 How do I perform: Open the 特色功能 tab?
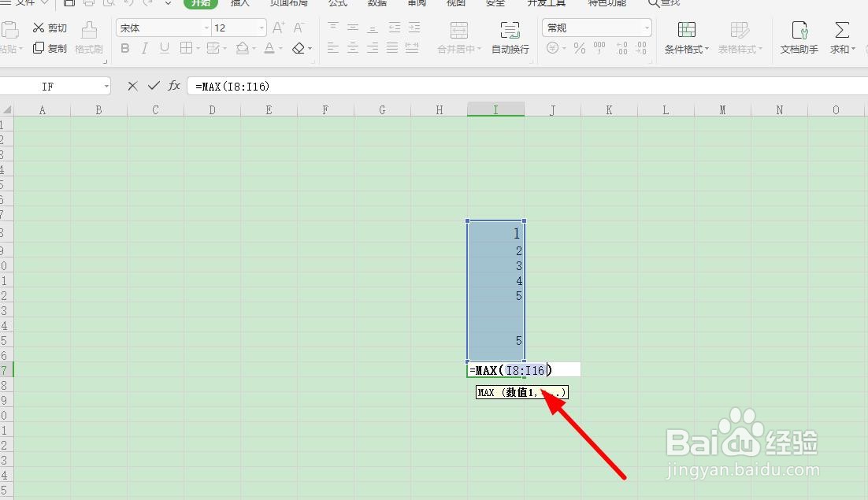(x=606, y=3)
